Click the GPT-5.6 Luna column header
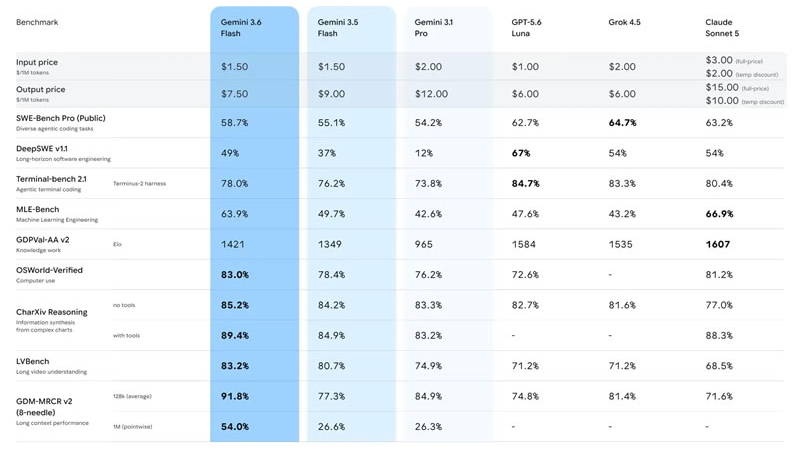Screen dimensions: 800x450 527,28
